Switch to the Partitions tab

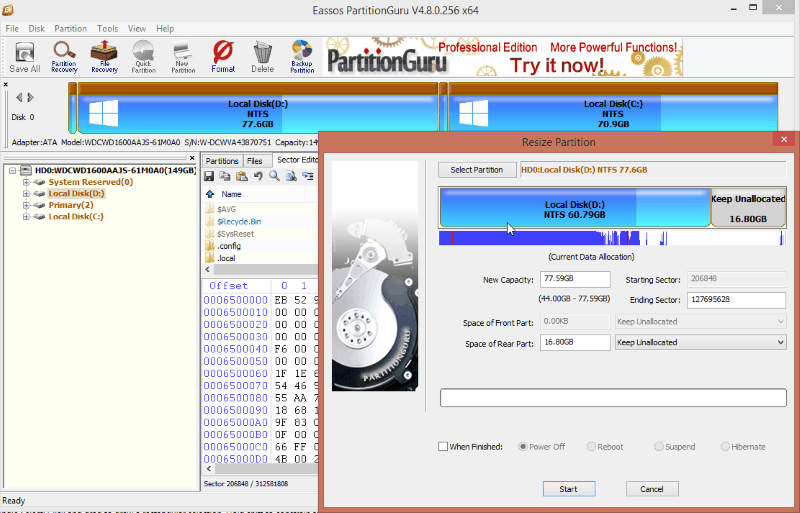click(222, 161)
